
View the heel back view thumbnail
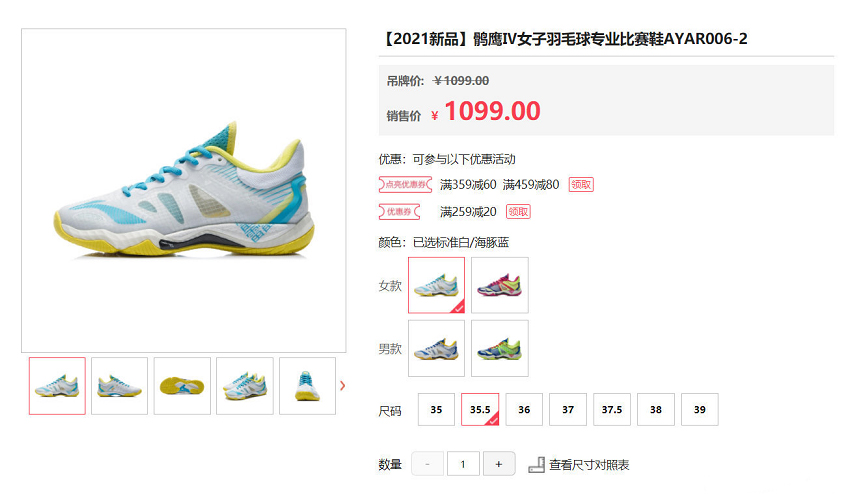tap(308, 386)
